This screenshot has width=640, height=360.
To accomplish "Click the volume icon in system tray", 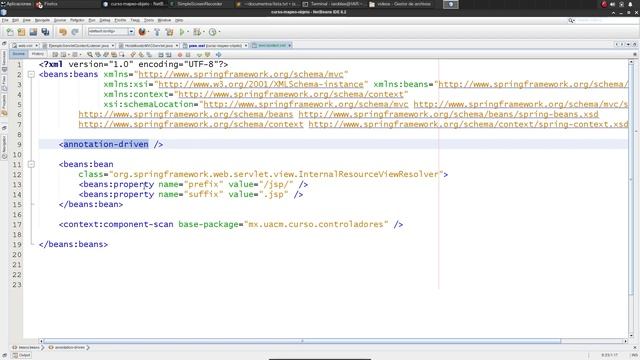I will pyautogui.click(x=612, y=4).
